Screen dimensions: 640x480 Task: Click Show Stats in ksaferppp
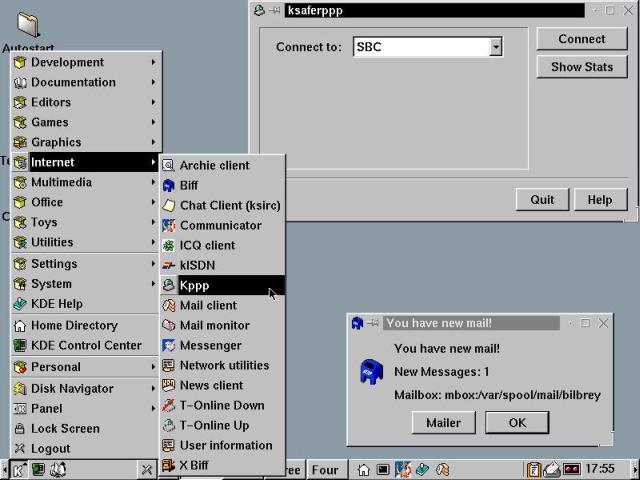point(581,67)
